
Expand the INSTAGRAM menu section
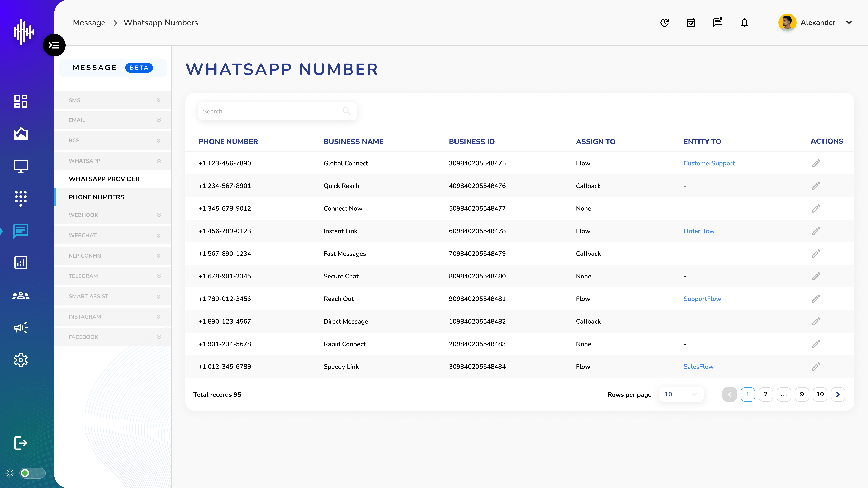[x=113, y=317]
